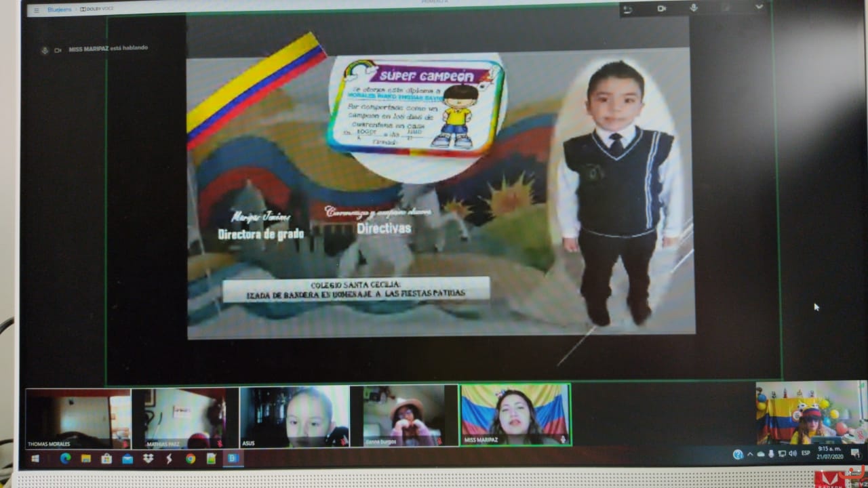Image resolution: width=868 pixels, height=488 pixels.
Task: Click the Miss Maripaz speaker tile
Action: pyautogui.click(x=515, y=414)
